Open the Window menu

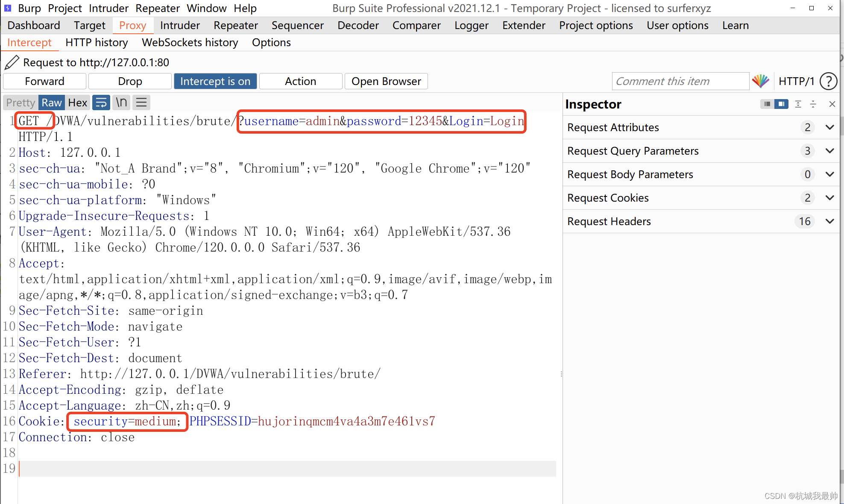click(x=207, y=8)
